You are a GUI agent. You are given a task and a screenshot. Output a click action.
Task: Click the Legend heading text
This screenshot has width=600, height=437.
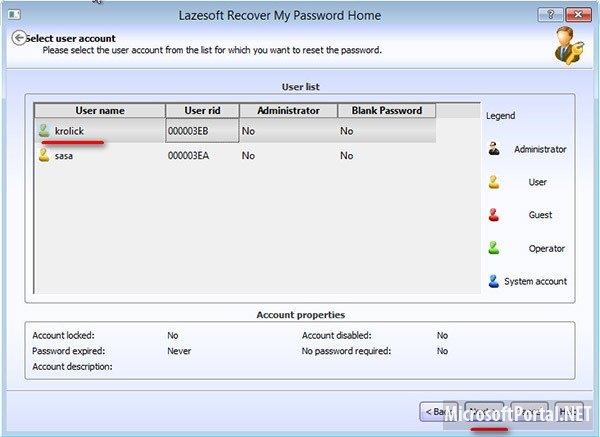pyautogui.click(x=501, y=116)
